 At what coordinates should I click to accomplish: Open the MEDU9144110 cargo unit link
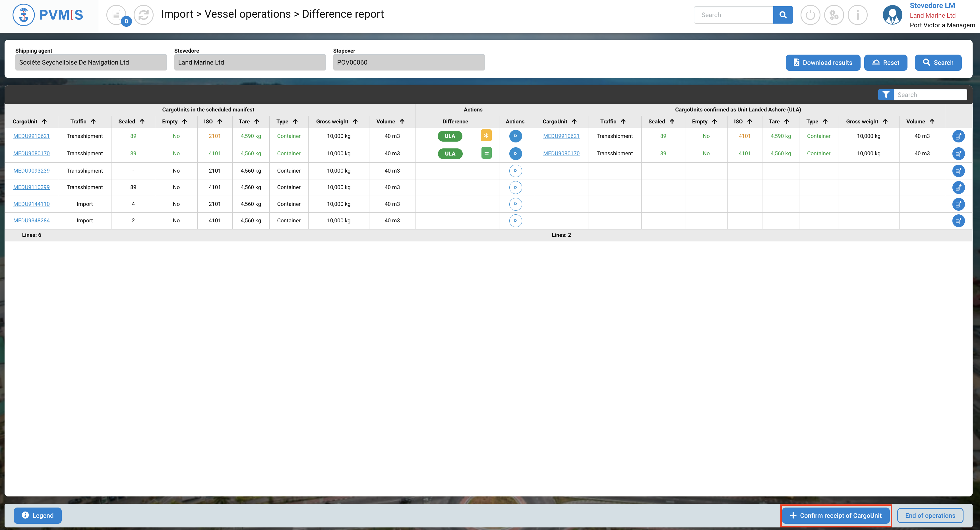click(x=32, y=204)
